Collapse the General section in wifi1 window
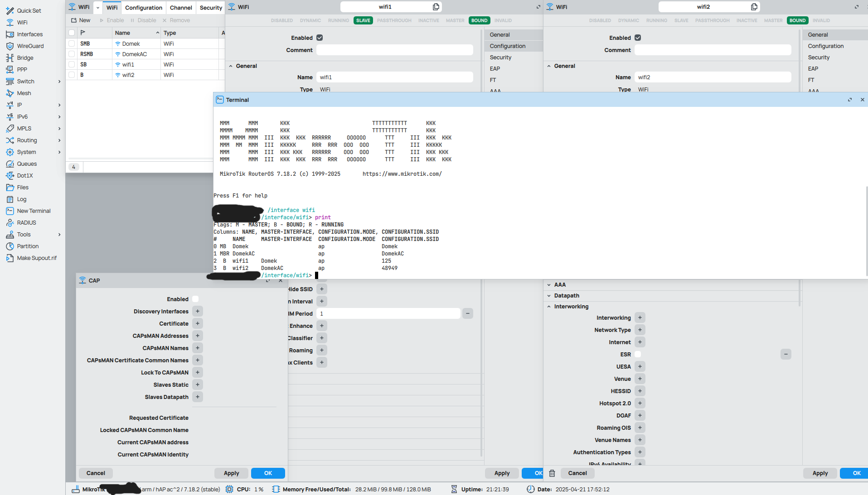This screenshot has height=495, width=868. 231,66
